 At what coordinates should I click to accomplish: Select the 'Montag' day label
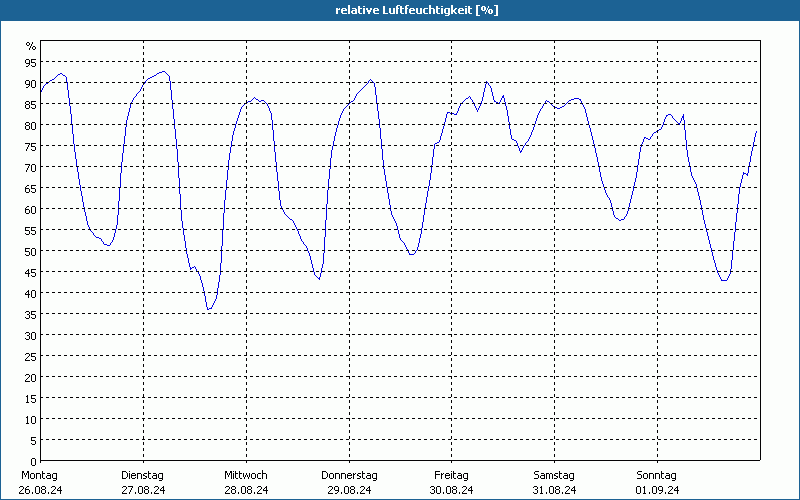tap(39, 475)
